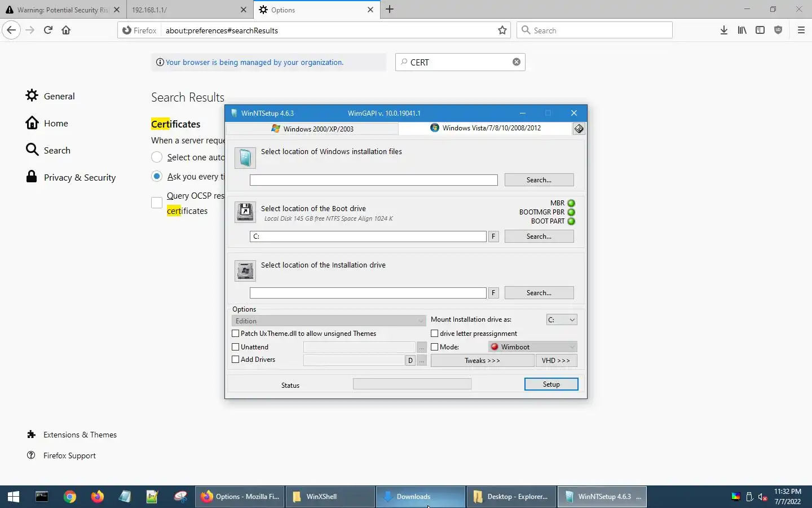Expand the Tweaks >>> panel
812x508 pixels.
482,360
